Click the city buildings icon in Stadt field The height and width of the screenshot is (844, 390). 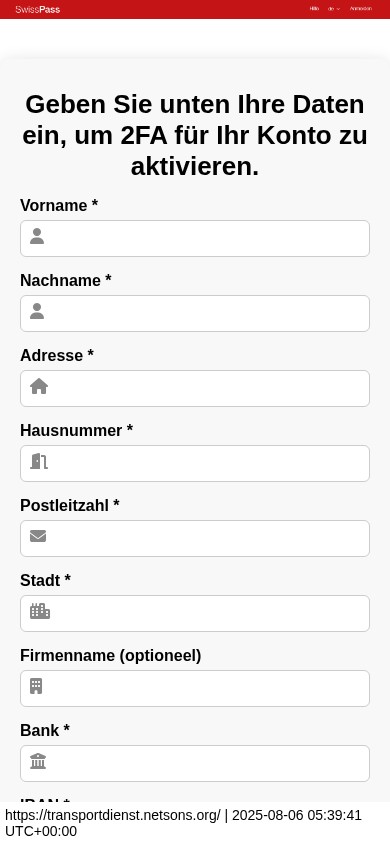click(x=40, y=611)
